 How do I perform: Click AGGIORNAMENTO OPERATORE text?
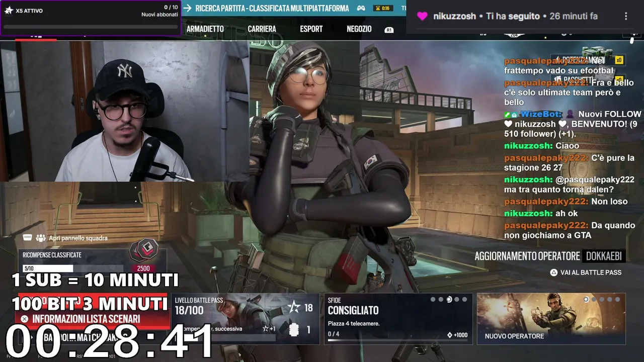(527, 256)
